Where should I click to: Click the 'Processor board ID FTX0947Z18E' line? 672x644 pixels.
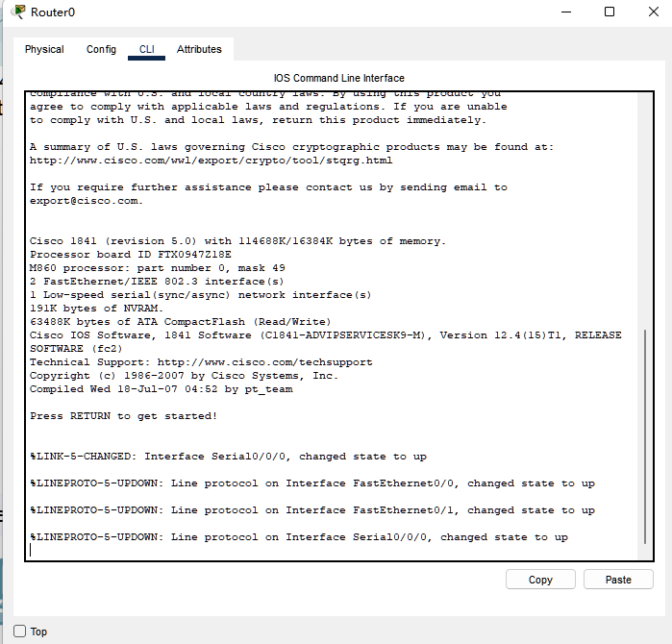click(x=131, y=255)
